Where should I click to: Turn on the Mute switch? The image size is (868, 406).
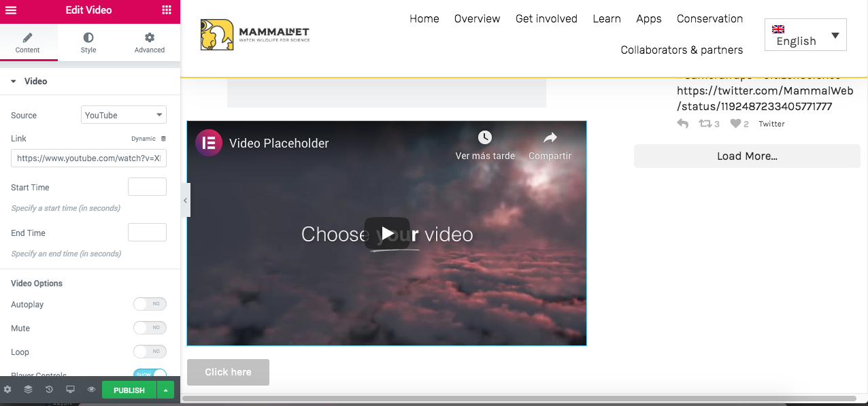coord(150,328)
